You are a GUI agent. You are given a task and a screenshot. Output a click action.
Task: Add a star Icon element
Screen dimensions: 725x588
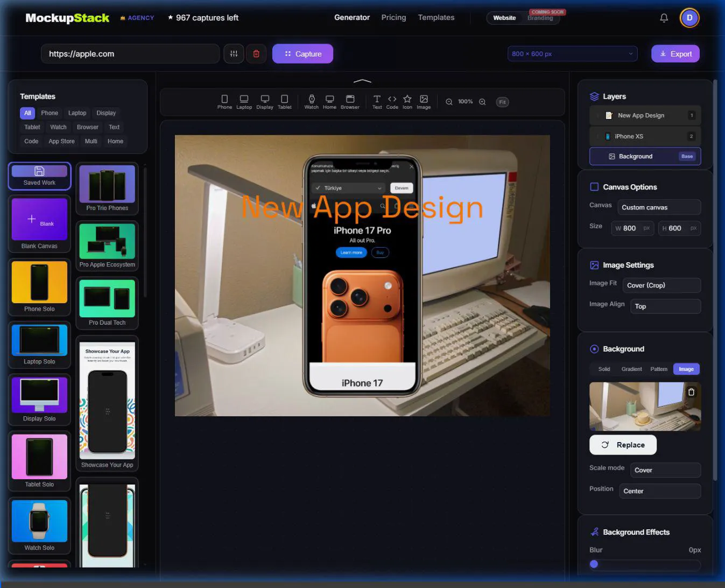[407, 102]
